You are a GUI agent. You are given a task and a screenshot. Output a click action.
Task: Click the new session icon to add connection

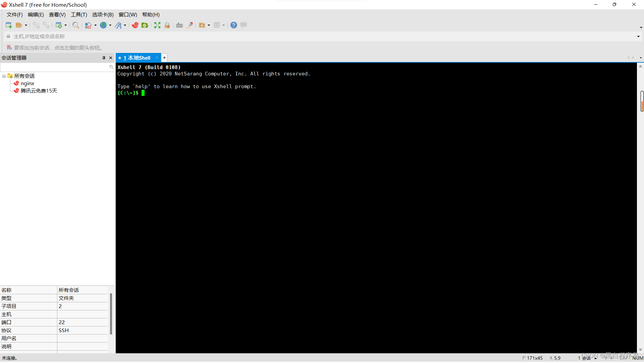(x=9, y=25)
